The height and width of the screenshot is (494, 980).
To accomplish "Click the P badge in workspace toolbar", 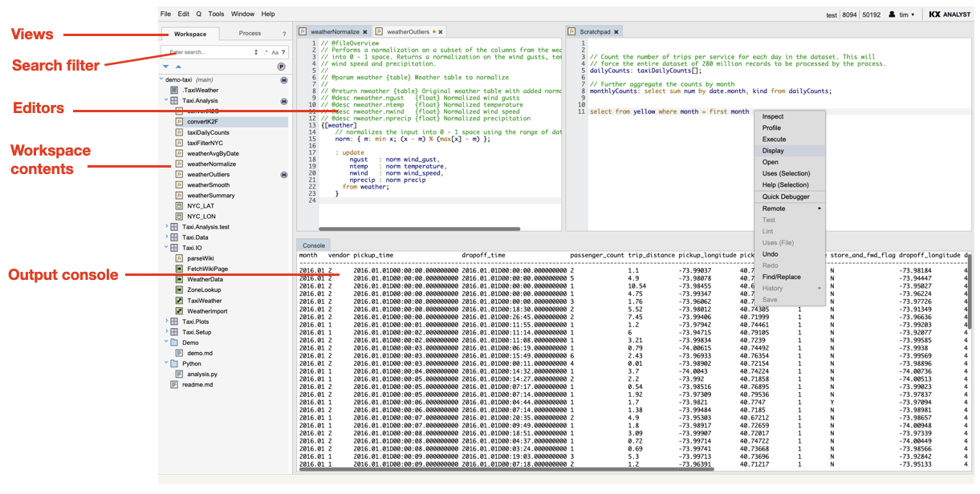I will click(x=282, y=67).
